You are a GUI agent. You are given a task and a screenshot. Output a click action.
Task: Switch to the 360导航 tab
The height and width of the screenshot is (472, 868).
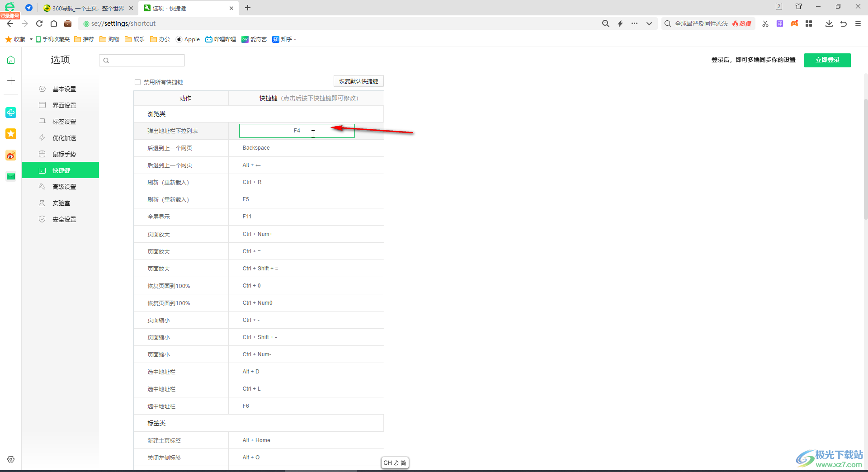[88, 8]
